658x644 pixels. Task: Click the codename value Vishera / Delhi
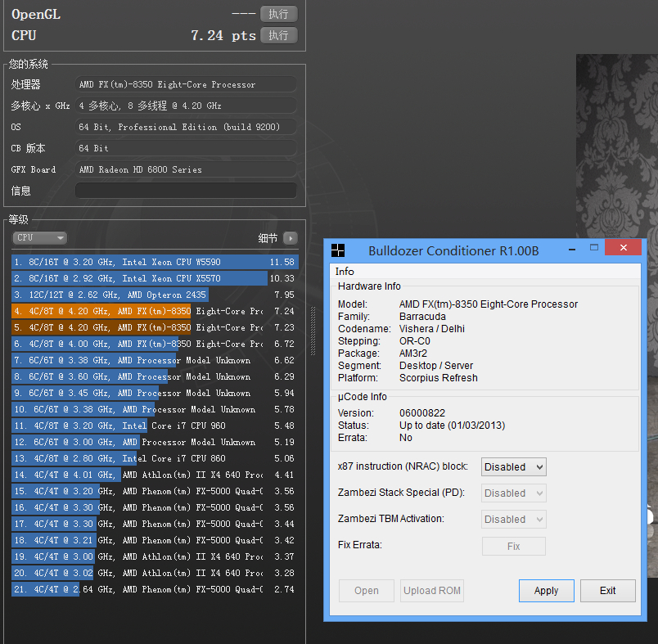tap(432, 329)
